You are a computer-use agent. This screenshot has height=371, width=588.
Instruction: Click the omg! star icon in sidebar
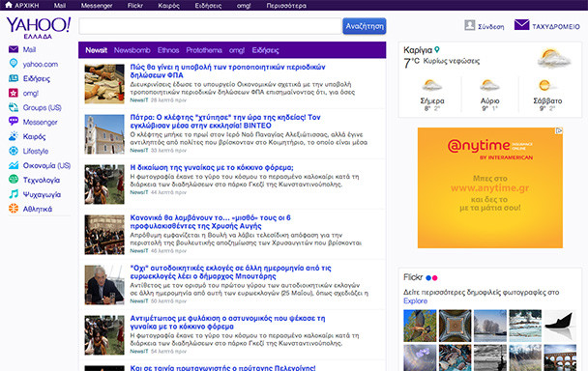[14, 93]
